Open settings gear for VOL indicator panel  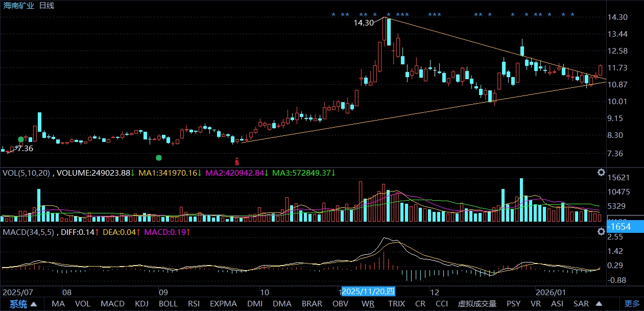(x=602, y=173)
